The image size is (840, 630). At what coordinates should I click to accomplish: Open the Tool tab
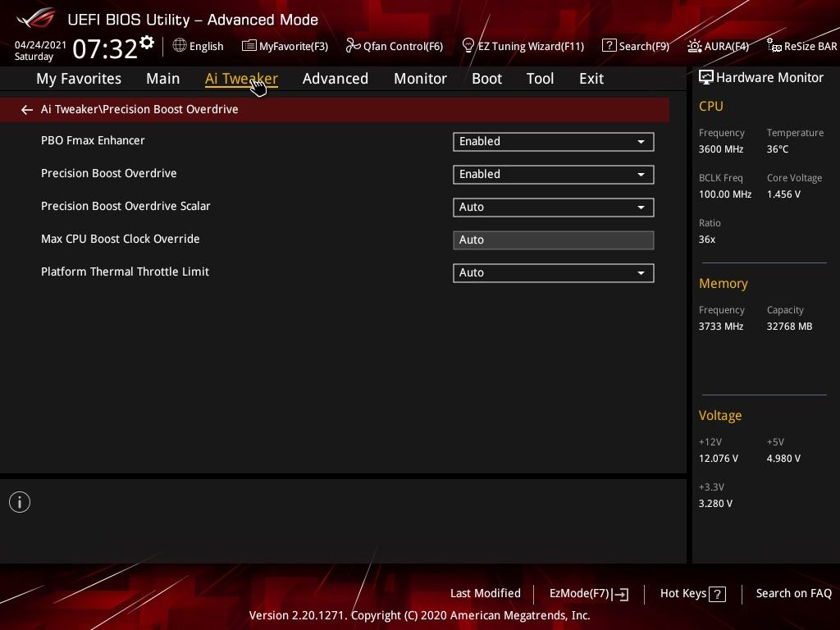[540, 79]
